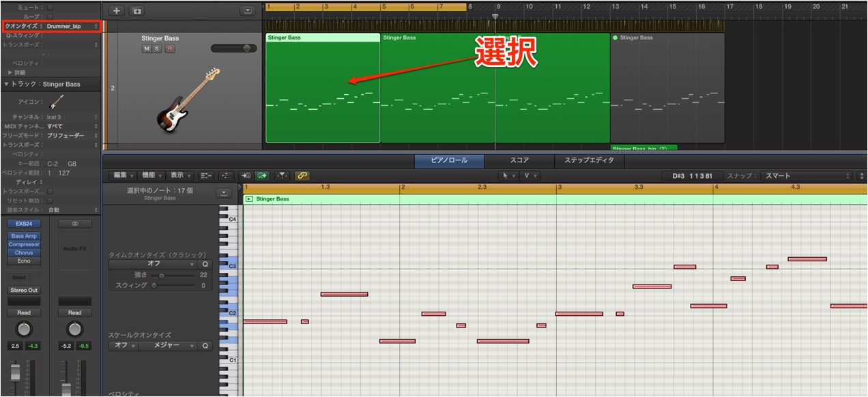Click the automation/MIDI draw view icon
The image size is (868, 397).
pyautogui.click(x=227, y=176)
